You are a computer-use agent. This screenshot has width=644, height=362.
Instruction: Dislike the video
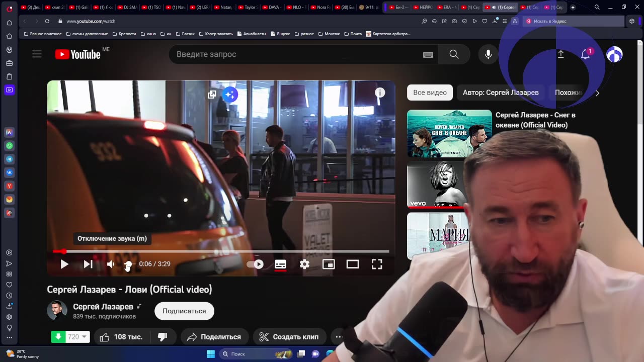click(163, 337)
